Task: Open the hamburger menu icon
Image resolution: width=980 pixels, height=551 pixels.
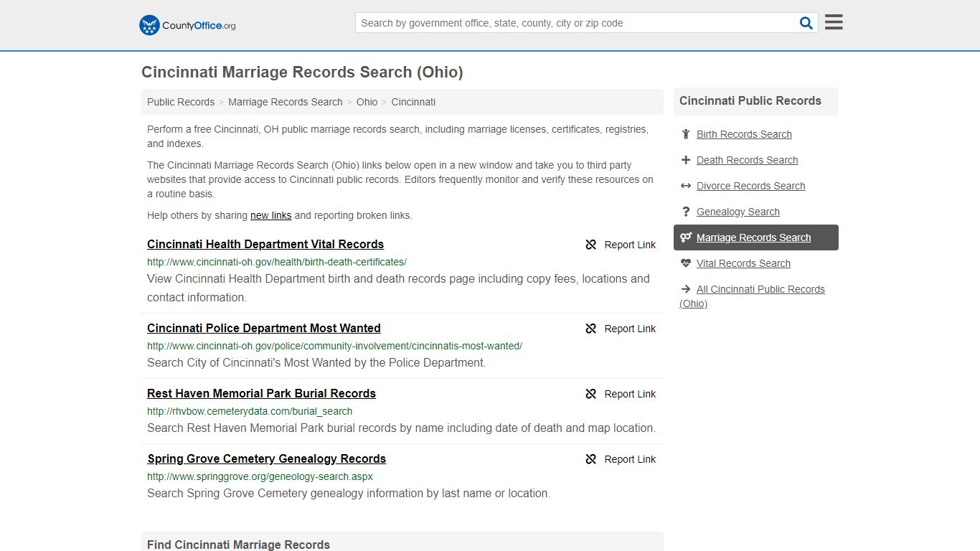Action: tap(834, 22)
